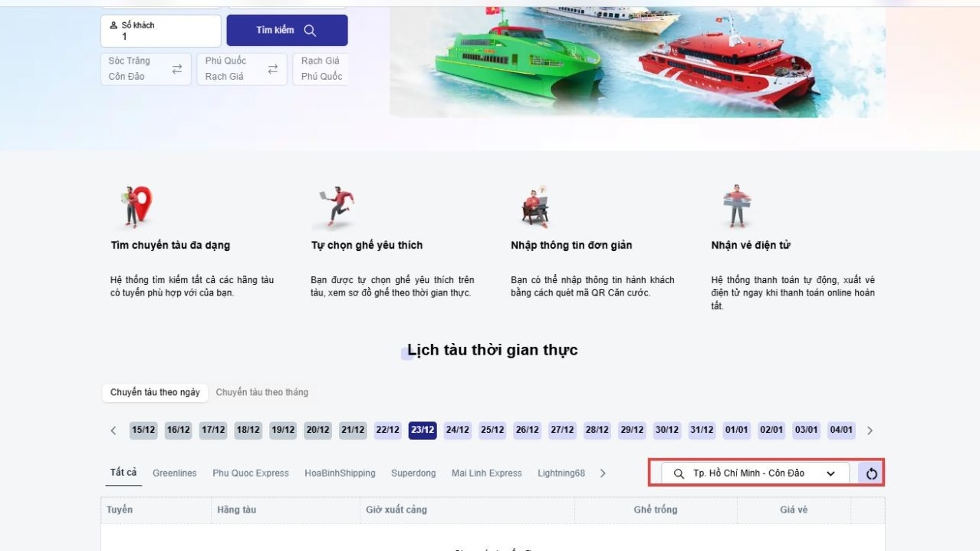
Task: Click the Giá vé column header
Action: [794, 510]
